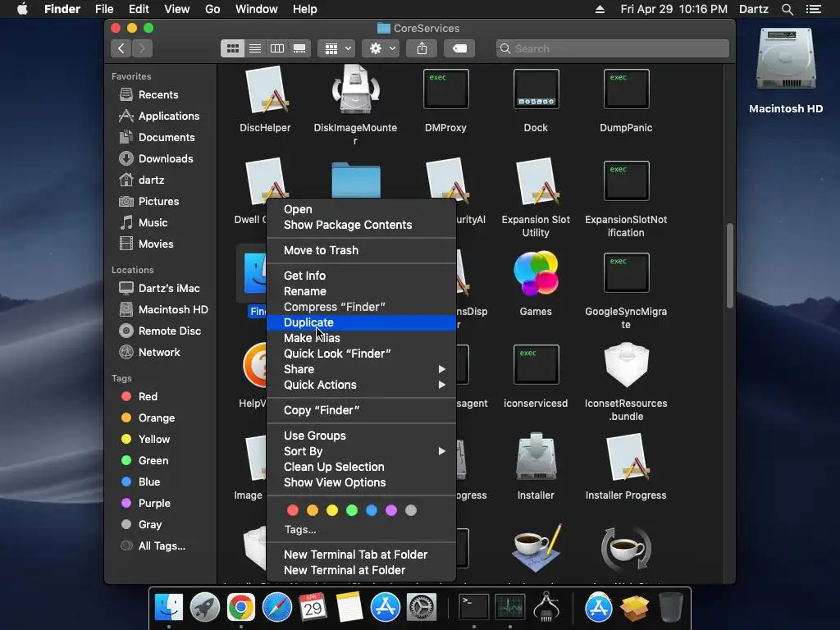Click the Finder window search field

pyautogui.click(x=612, y=48)
